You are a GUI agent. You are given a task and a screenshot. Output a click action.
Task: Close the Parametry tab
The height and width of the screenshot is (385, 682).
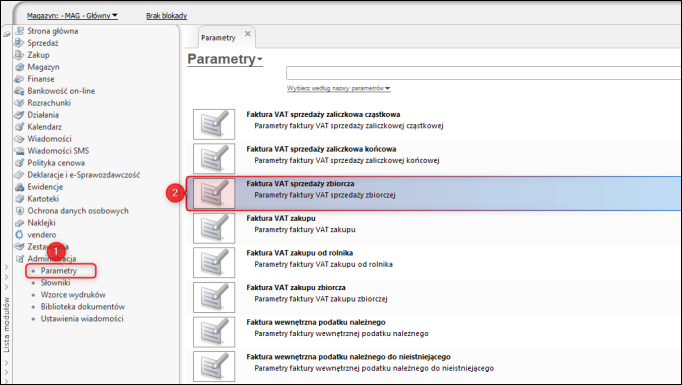click(247, 33)
